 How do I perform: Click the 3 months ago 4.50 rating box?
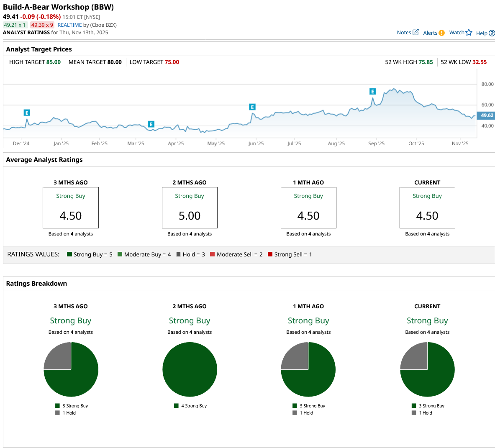71,207
